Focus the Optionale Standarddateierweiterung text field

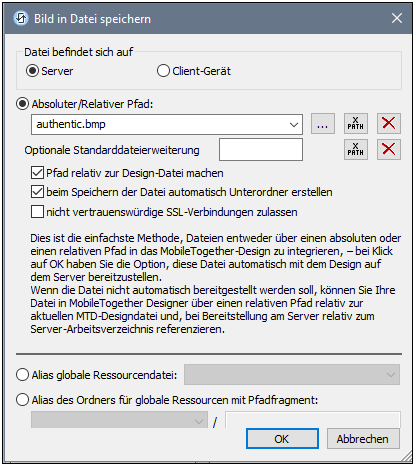[x=261, y=150]
